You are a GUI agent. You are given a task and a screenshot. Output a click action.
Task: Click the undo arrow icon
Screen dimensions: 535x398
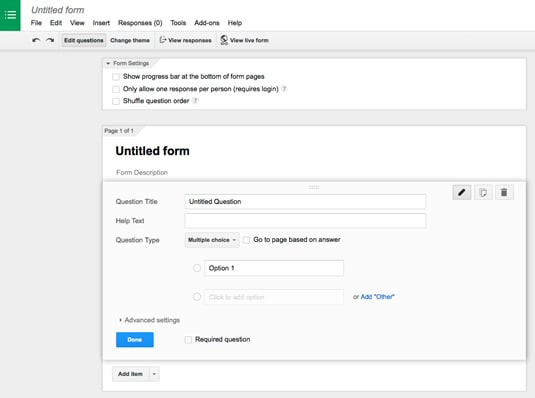[x=36, y=40]
